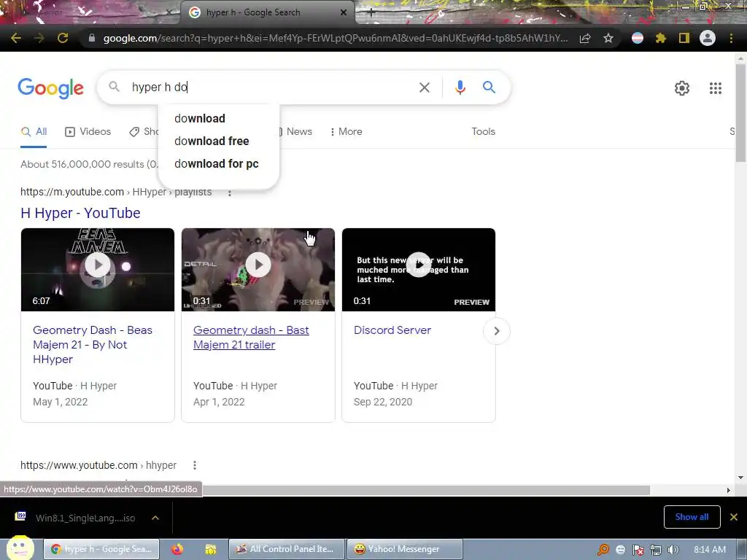Click the taskbar clock 8:14 AM

point(709,550)
